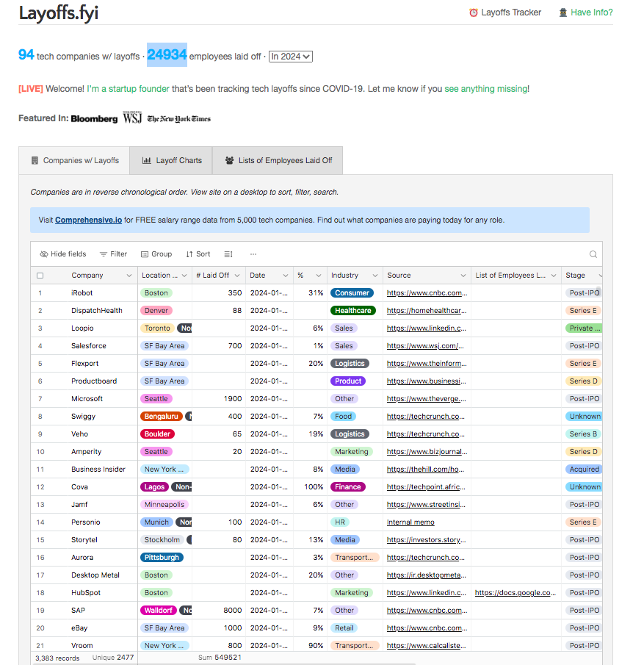Click the 90% cell for Vroom

pyautogui.click(x=311, y=646)
